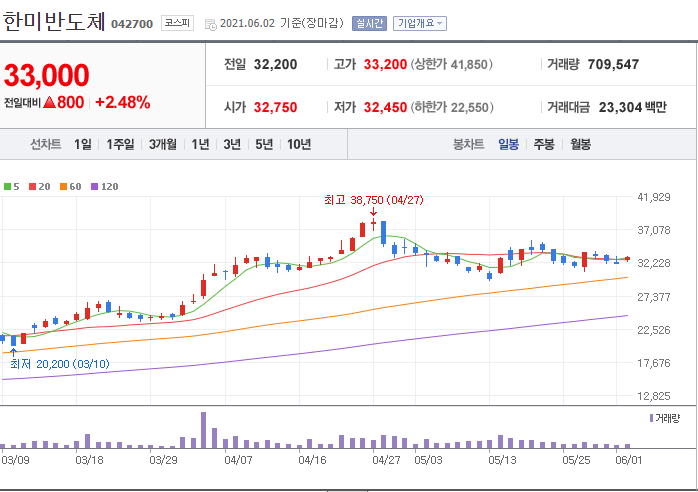Image resolution: width=698 pixels, height=492 pixels.
Task: Click the 최고 38,750 (04/27) marker
Action: (374, 200)
